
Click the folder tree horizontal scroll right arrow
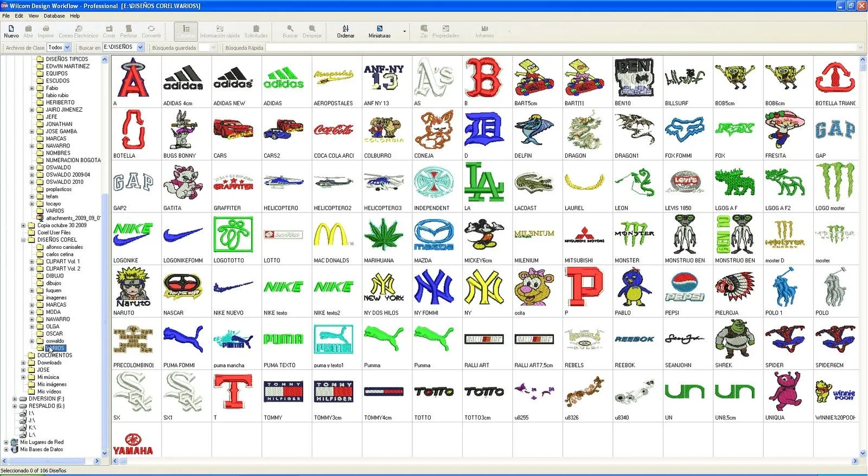pos(97,461)
